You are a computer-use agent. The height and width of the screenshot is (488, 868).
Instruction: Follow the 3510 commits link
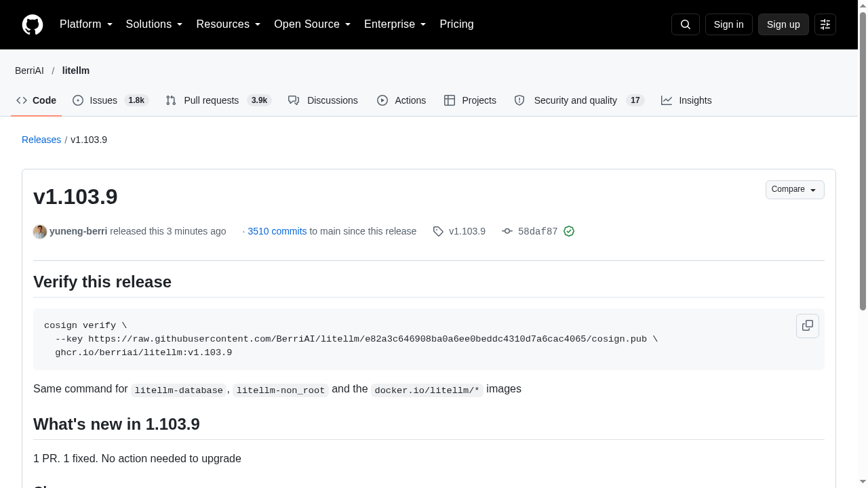pos(277,231)
